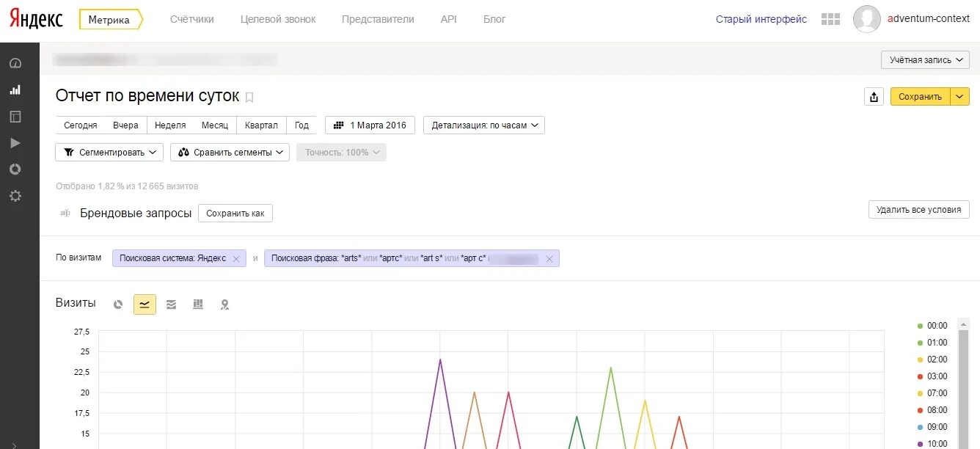This screenshot has height=449, width=980.
Task: Select the map view chart icon
Action: (x=224, y=304)
